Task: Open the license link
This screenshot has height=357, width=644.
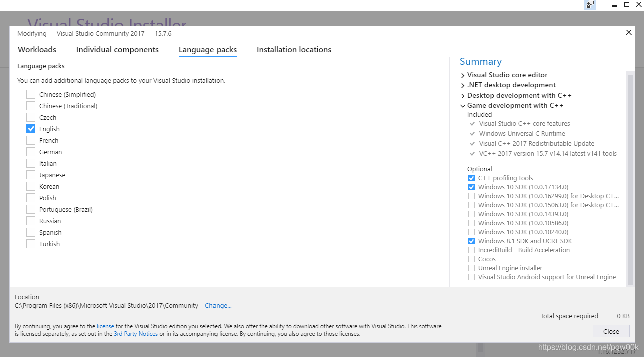Action: pyautogui.click(x=105, y=326)
